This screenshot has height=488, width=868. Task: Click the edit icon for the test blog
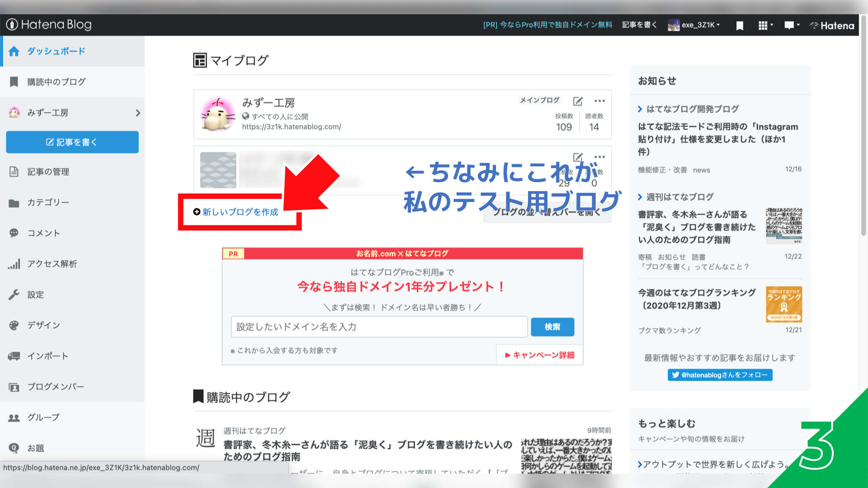(x=578, y=157)
